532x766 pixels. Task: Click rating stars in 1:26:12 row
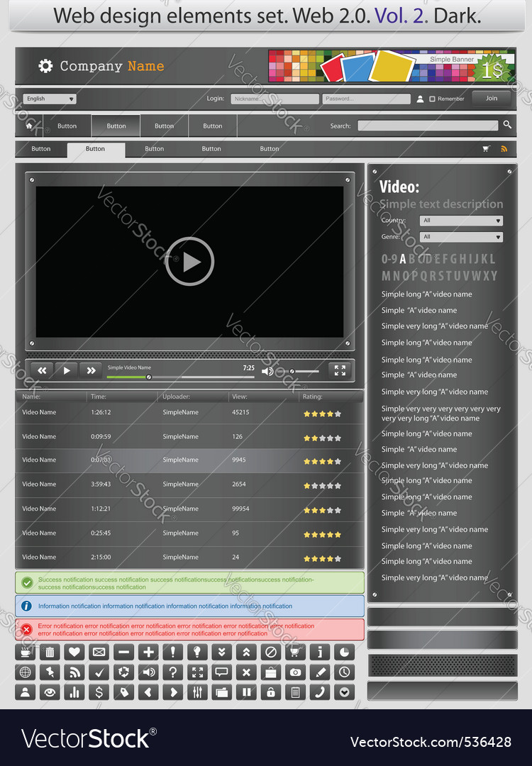[322, 413]
